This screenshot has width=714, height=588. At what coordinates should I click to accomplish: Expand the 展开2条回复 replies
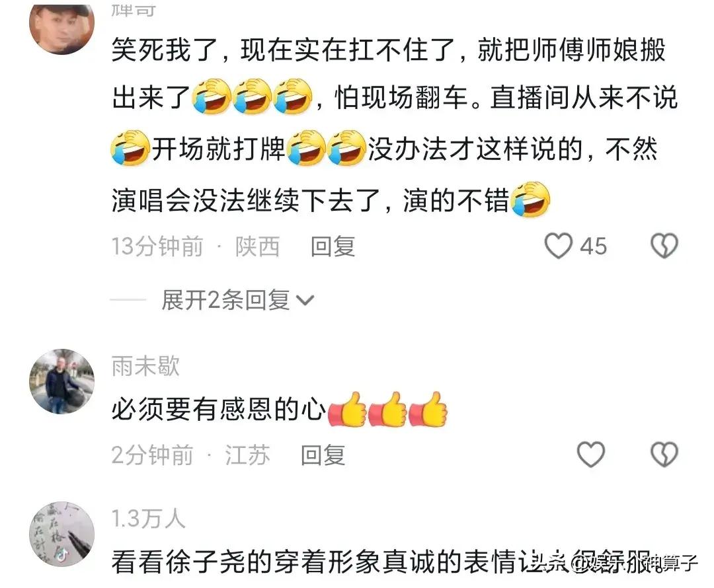point(237,300)
